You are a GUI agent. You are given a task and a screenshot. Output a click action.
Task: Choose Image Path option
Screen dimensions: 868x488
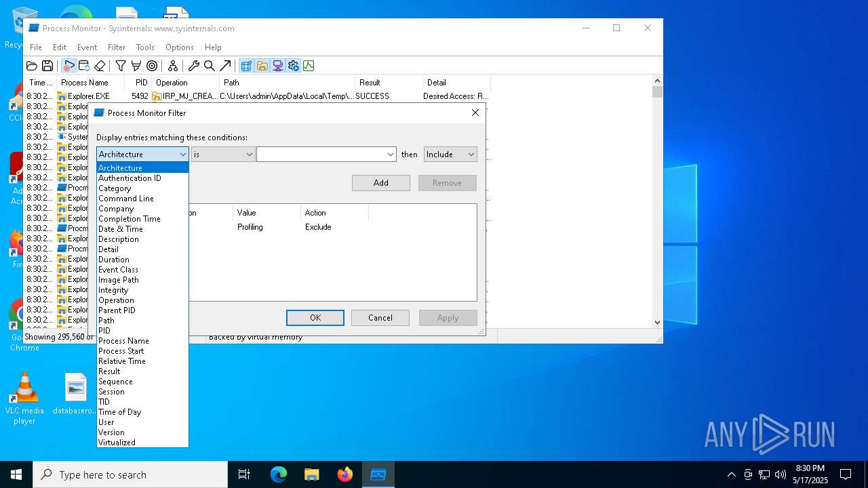tap(142, 280)
